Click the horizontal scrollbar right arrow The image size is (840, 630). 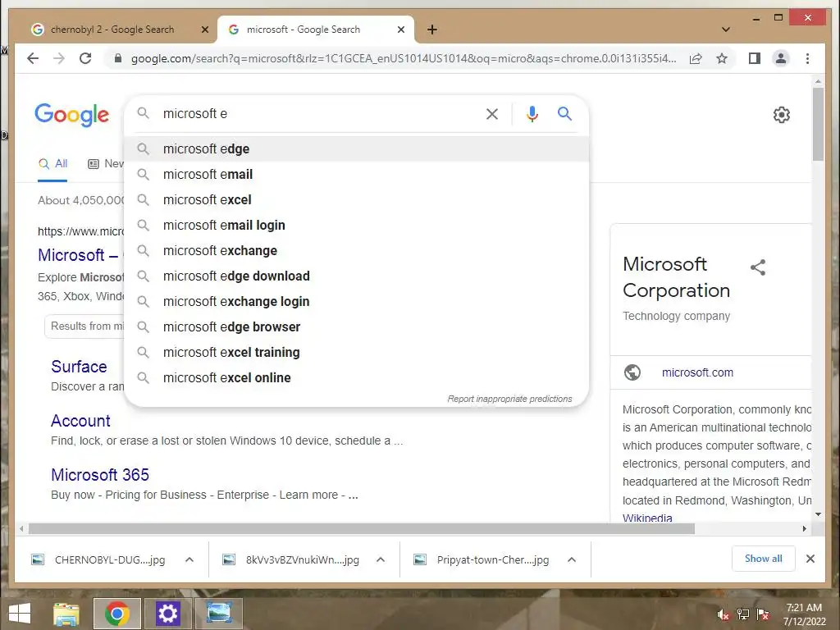pyautogui.click(x=804, y=529)
